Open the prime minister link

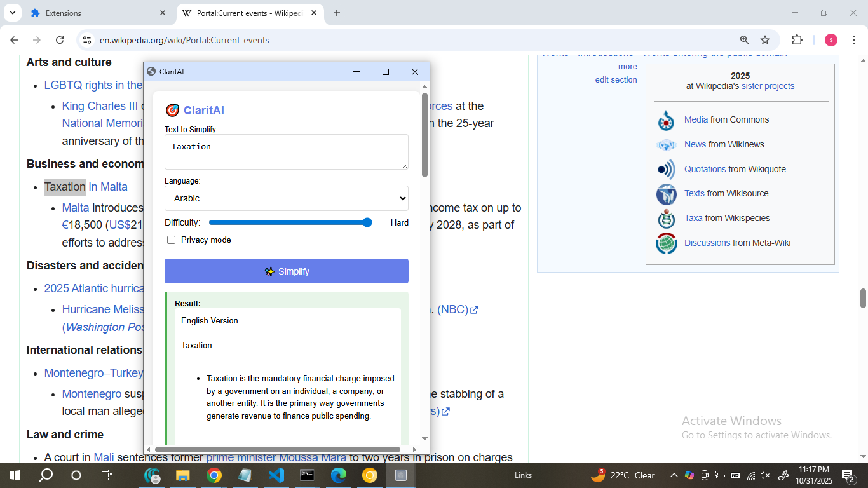coord(241,457)
